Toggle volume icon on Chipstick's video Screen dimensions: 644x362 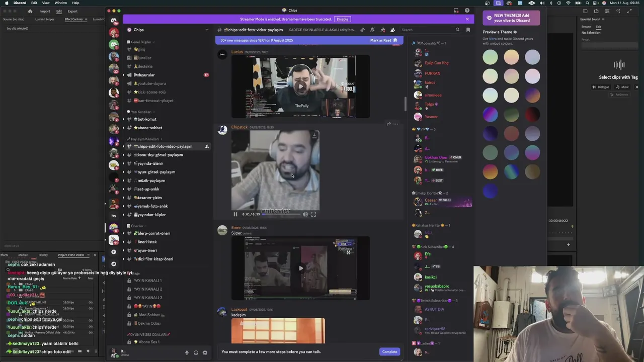tap(305, 214)
